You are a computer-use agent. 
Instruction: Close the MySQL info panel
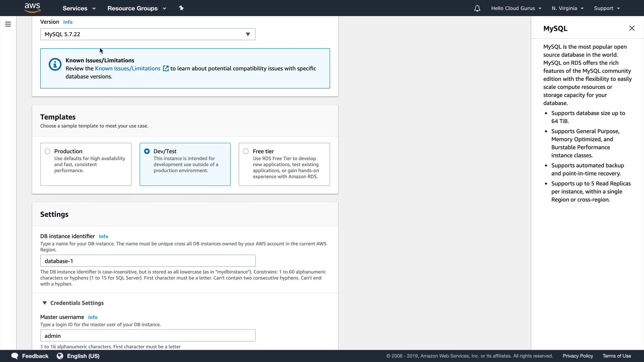[632, 28]
